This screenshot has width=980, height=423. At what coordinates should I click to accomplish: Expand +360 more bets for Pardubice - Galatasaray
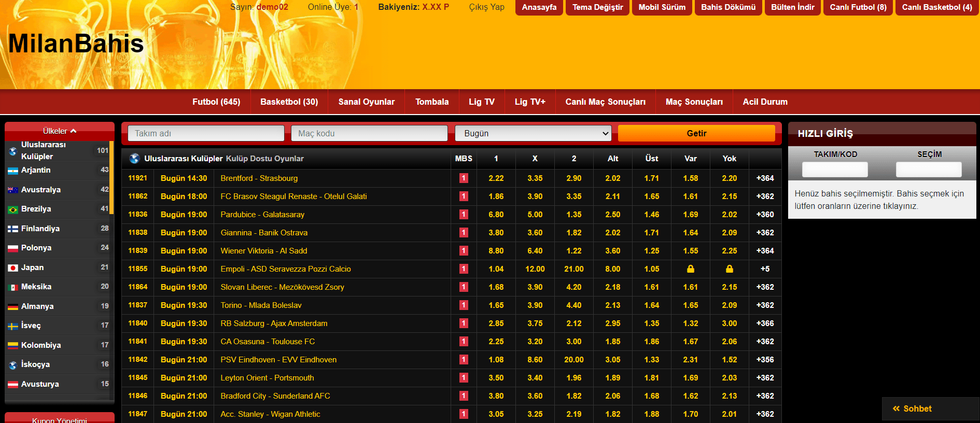765,215
